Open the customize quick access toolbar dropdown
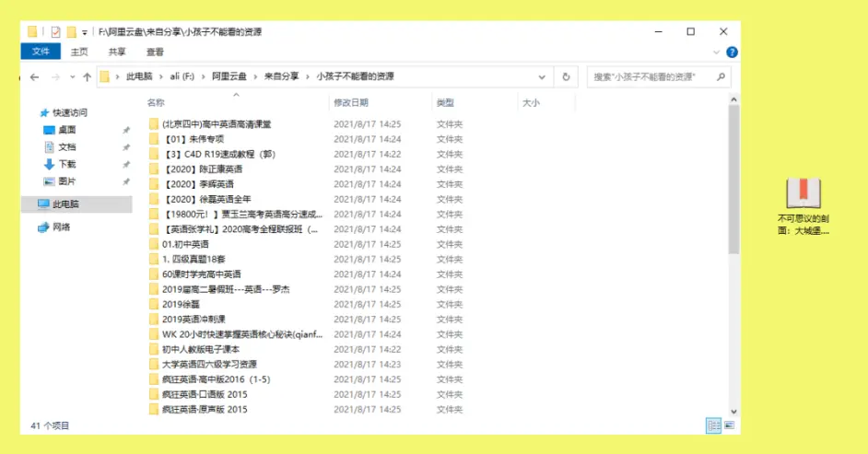Screen dimensions: 868x454 85,32
